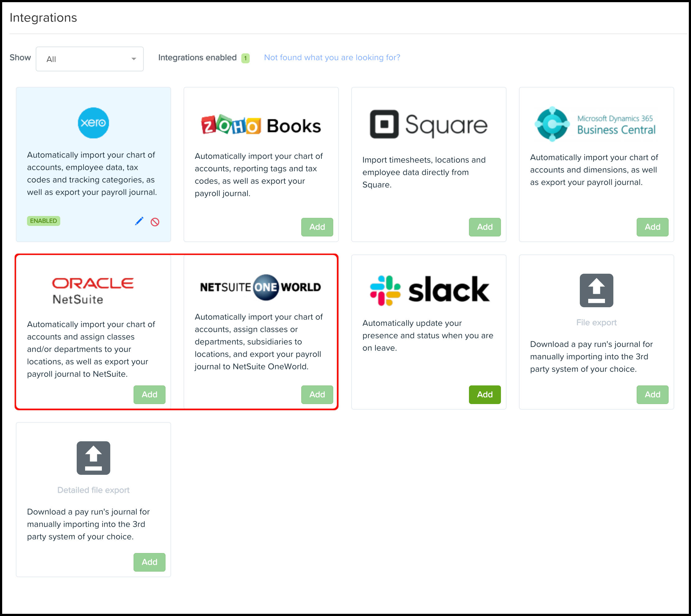Disable the Xero integration via red ban icon
Screen dimensions: 691x616
coord(155,222)
